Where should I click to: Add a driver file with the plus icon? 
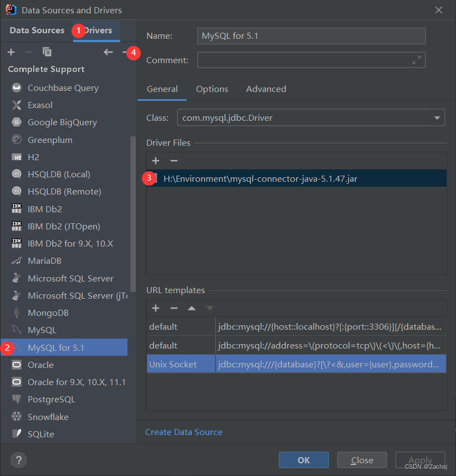(156, 161)
